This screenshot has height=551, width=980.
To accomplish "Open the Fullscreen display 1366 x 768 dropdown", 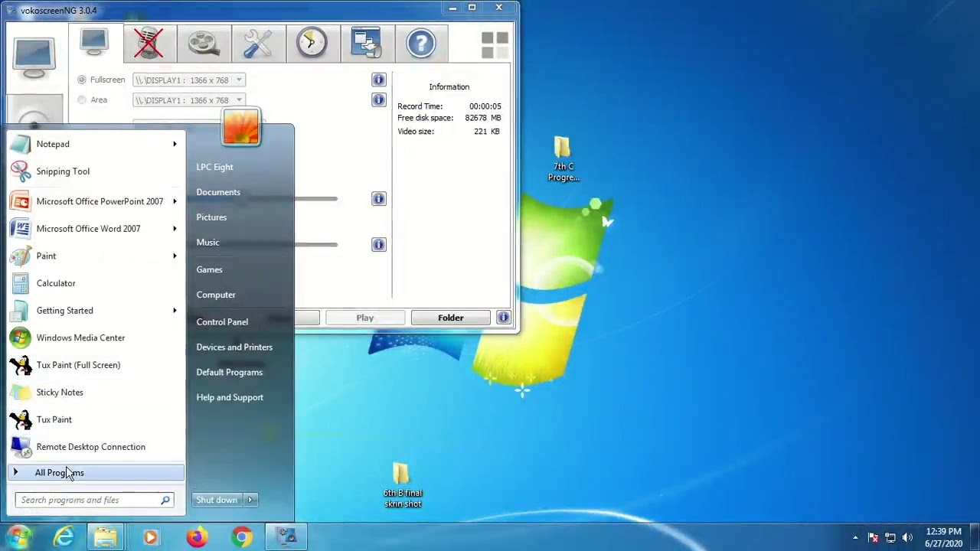I will click(189, 80).
